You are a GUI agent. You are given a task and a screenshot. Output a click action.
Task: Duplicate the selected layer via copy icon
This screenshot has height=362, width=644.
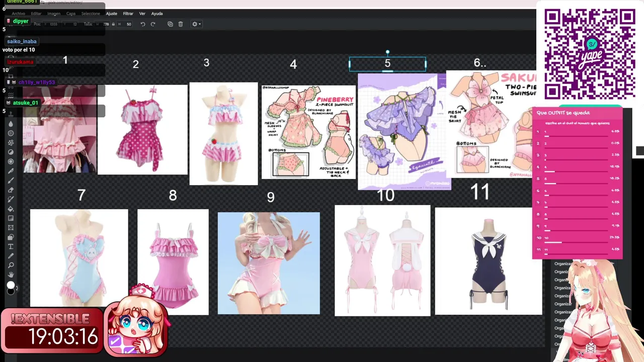tap(170, 24)
